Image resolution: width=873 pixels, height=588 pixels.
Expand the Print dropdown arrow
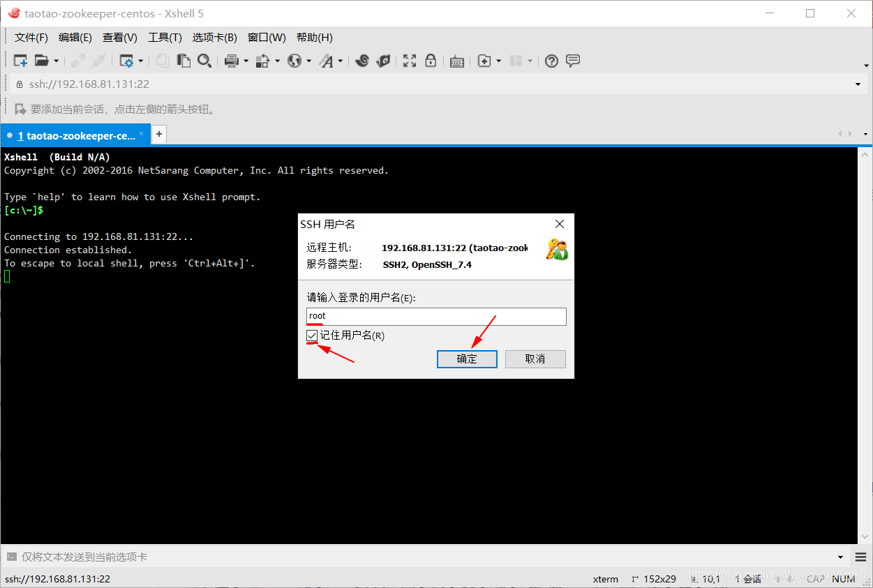pyautogui.click(x=246, y=61)
